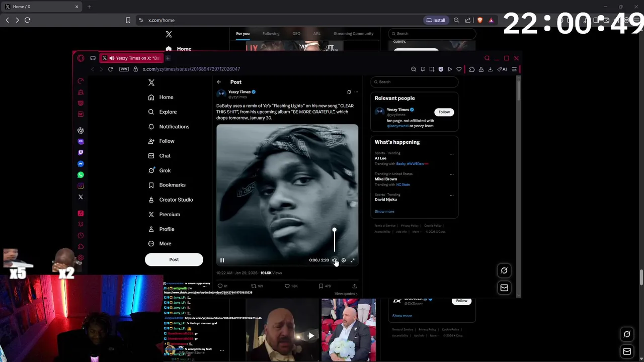
Task: Open Profile in the X navigation
Action: [161, 229]
